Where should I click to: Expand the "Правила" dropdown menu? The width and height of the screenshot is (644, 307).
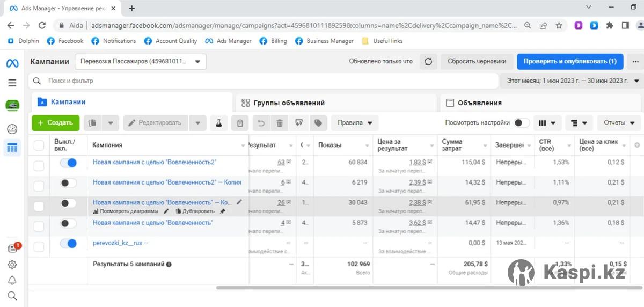coord(355,123)
